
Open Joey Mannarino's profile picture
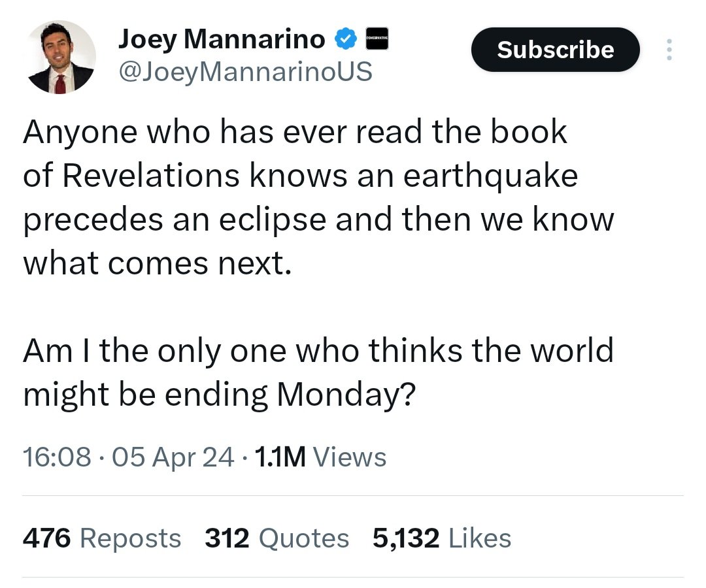[x=62, y=57]
